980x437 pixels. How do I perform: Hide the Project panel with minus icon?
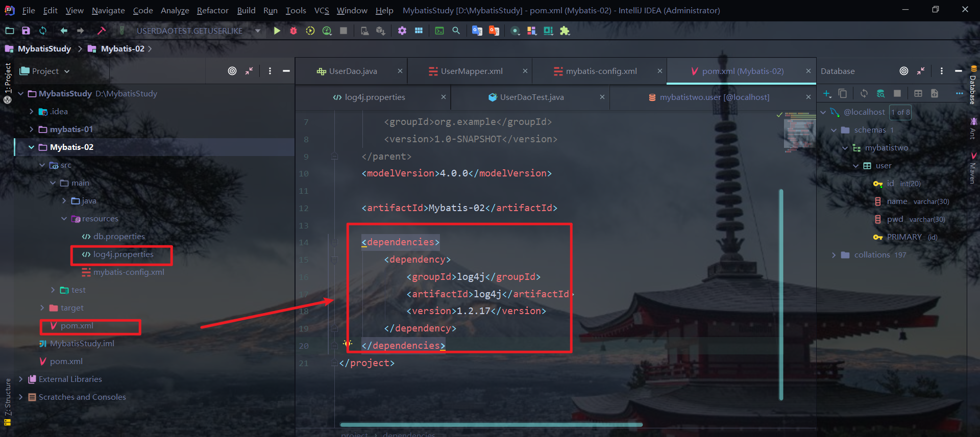tap(286, 71)
